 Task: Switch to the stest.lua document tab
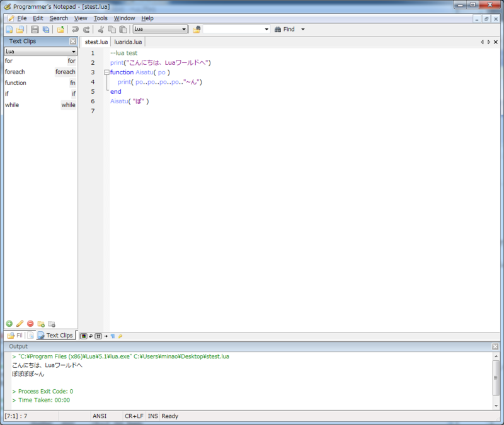(96, 42)
